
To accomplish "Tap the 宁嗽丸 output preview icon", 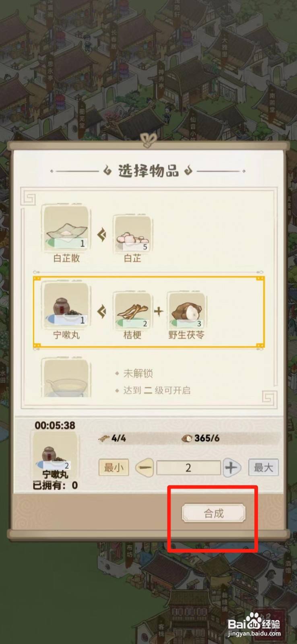I will [x=56, y=451].
